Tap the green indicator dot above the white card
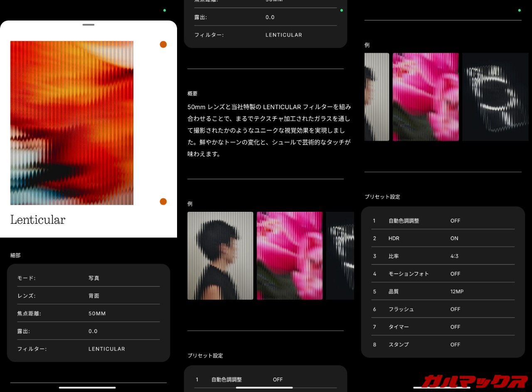This screenshot has height=392, width=532. pyautogui.click(x=165, y=10)
